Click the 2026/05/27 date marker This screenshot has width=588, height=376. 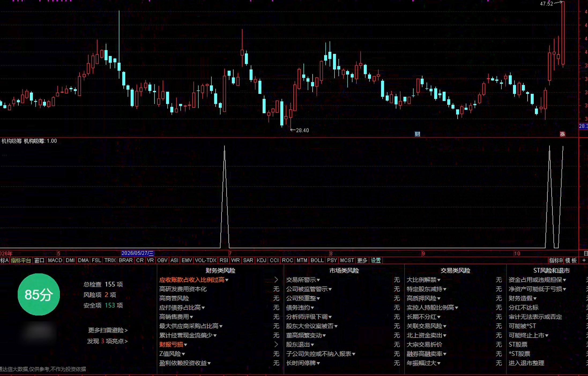(x=137, y=253)
